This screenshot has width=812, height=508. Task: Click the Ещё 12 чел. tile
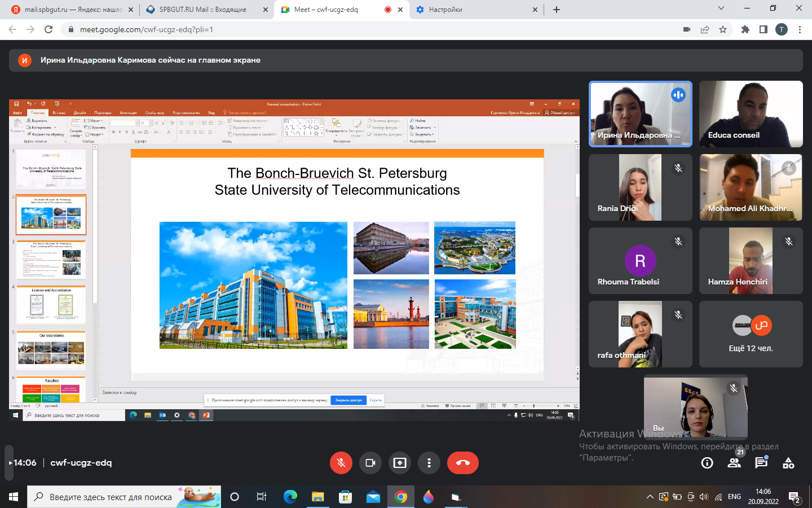[751, 334]
